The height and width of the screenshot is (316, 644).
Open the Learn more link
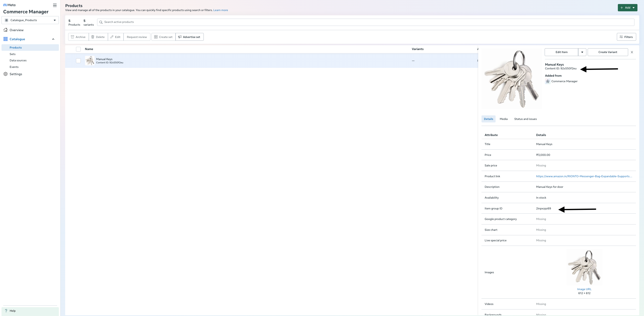point(220,10)
